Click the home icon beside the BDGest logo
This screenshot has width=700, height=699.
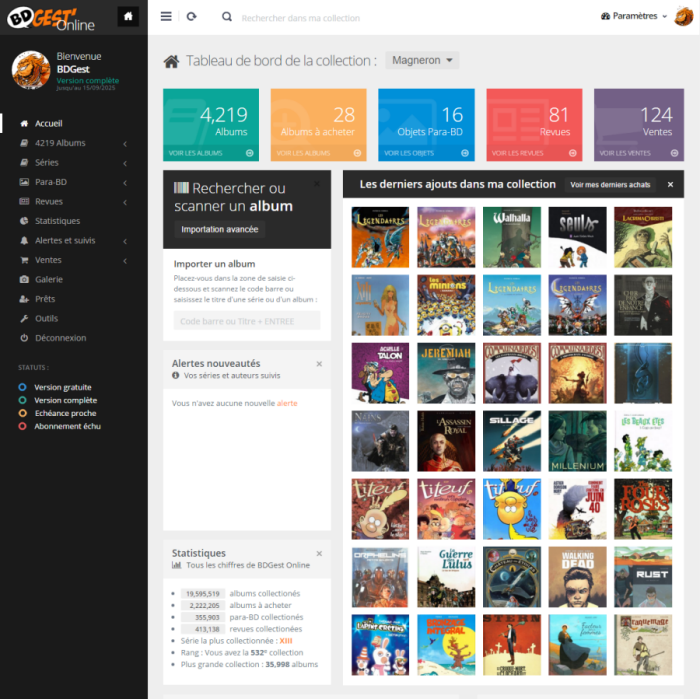[x=128, y=17]
